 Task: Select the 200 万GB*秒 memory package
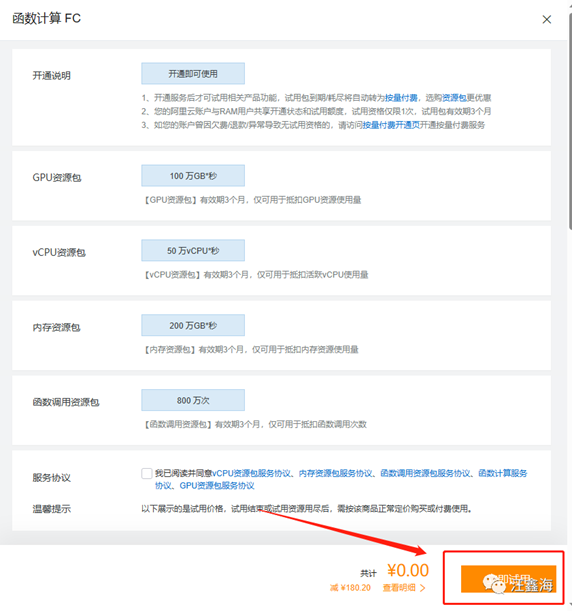(x=193, y=325)
